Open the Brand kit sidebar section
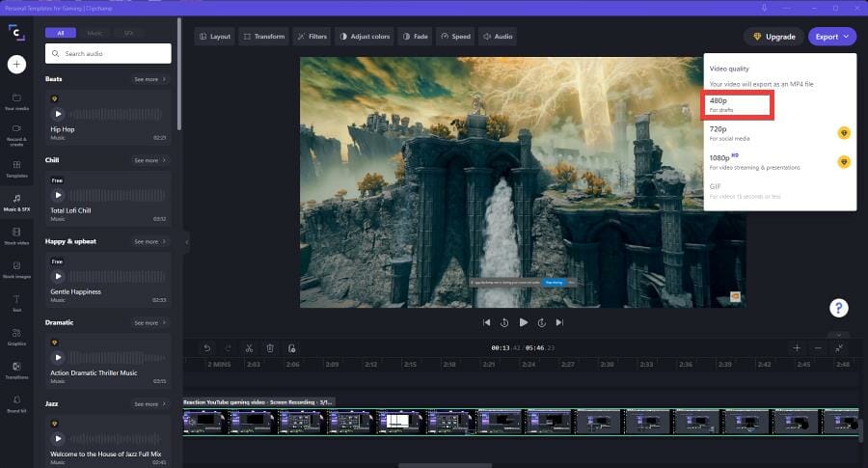The width and height of the screenshot is (868, 468). [16, 403]
